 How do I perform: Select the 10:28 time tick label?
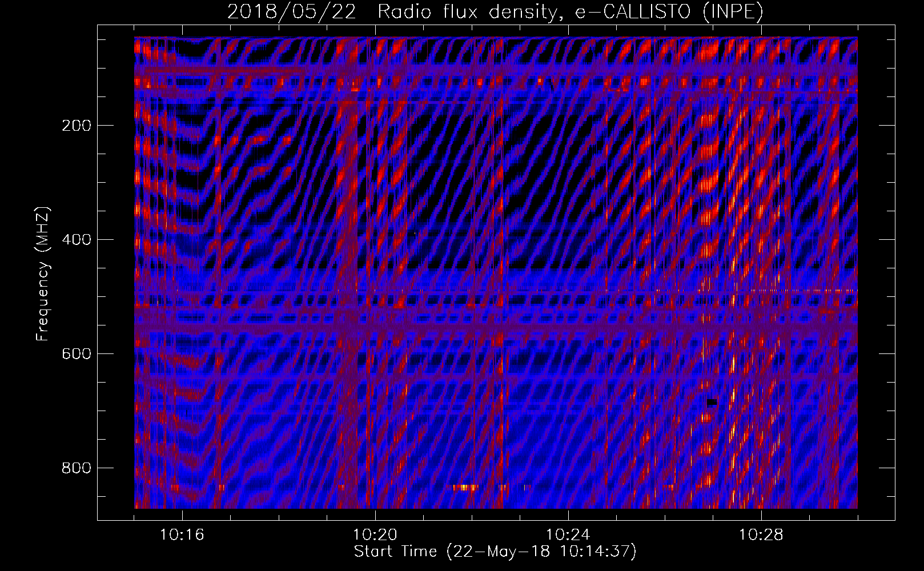pyautogui.click(x=761, y=535)
